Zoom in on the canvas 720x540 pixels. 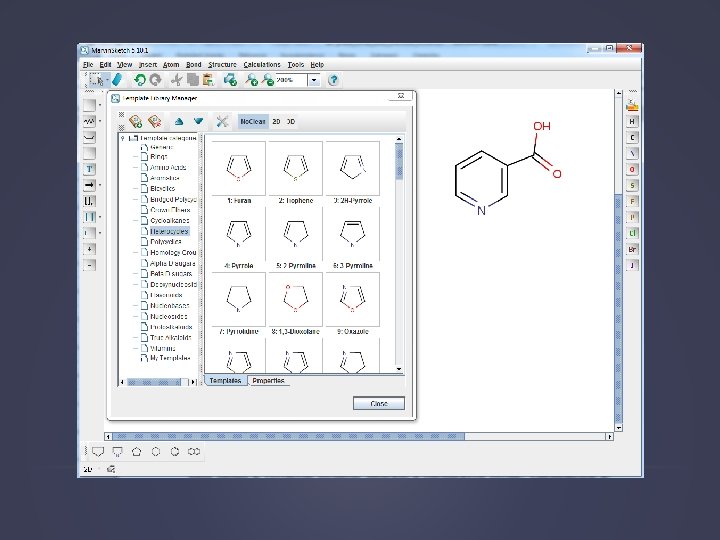tap(251, 80)
